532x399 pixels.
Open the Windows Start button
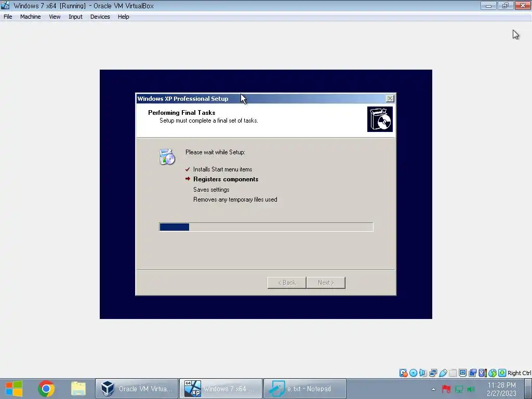coord(14,389)
